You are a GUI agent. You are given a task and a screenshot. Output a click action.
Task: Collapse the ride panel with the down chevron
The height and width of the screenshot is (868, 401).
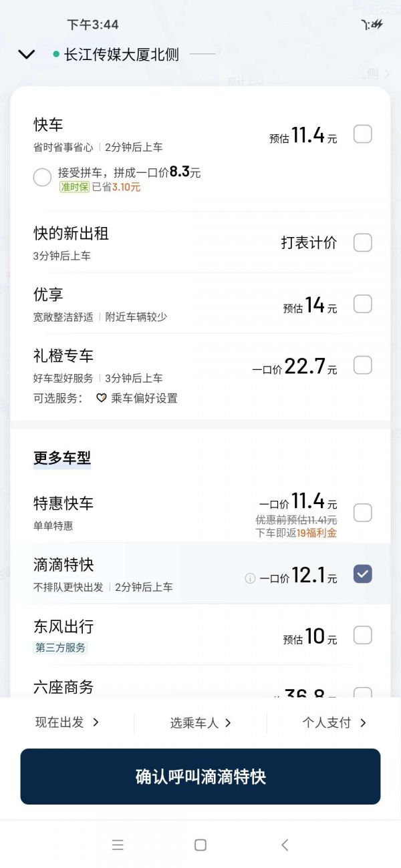click(26, 55)
